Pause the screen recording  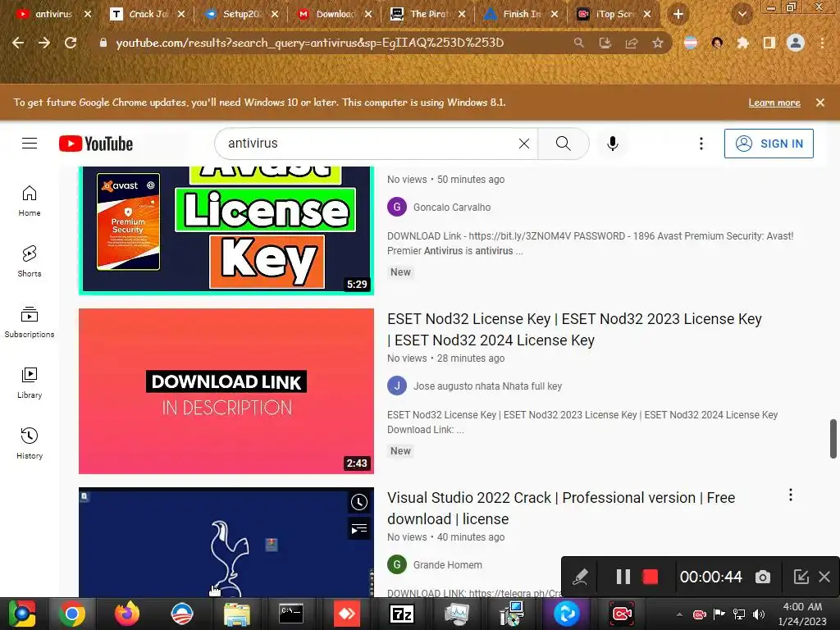(623, 577)
